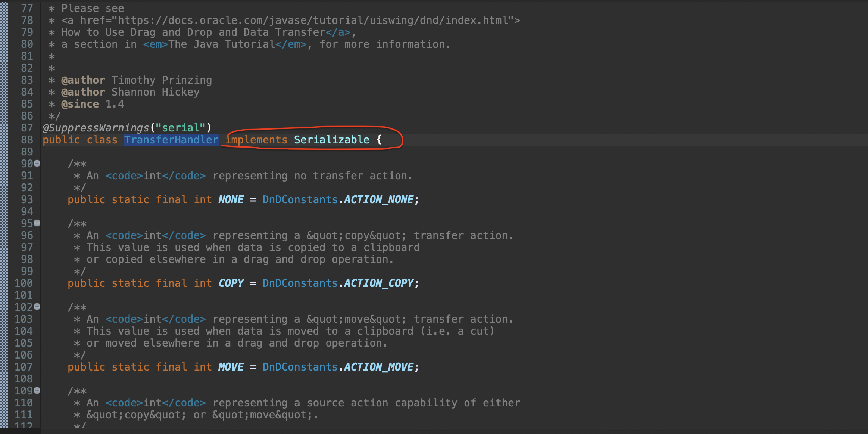Click the "serial" string literal
The height and width of the screenshot is (434, 868).
point(180,128)
